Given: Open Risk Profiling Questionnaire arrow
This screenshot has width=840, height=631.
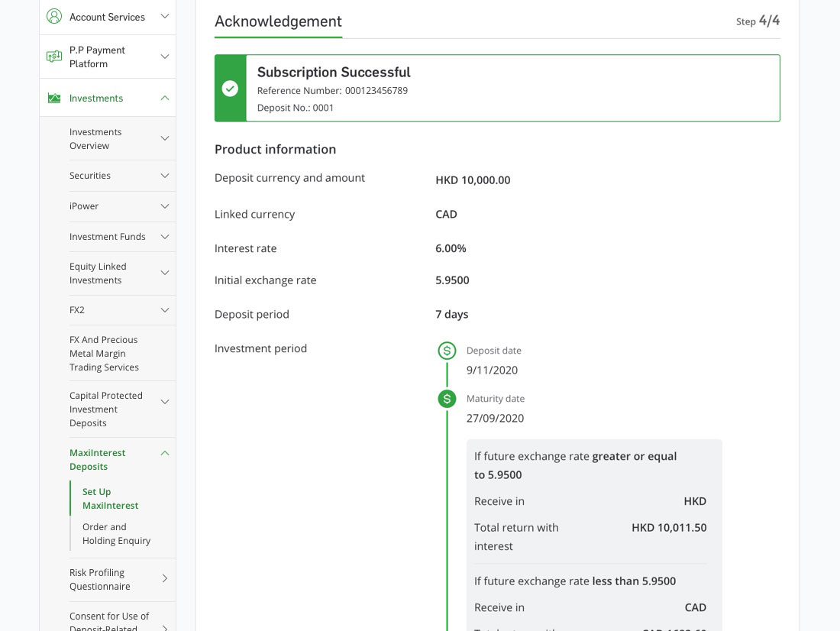Looking at the screenshot, I should click(165, 579).
